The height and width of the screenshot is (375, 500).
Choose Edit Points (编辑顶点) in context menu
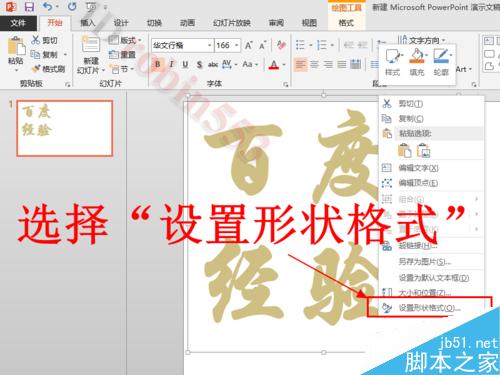point(432,183)
